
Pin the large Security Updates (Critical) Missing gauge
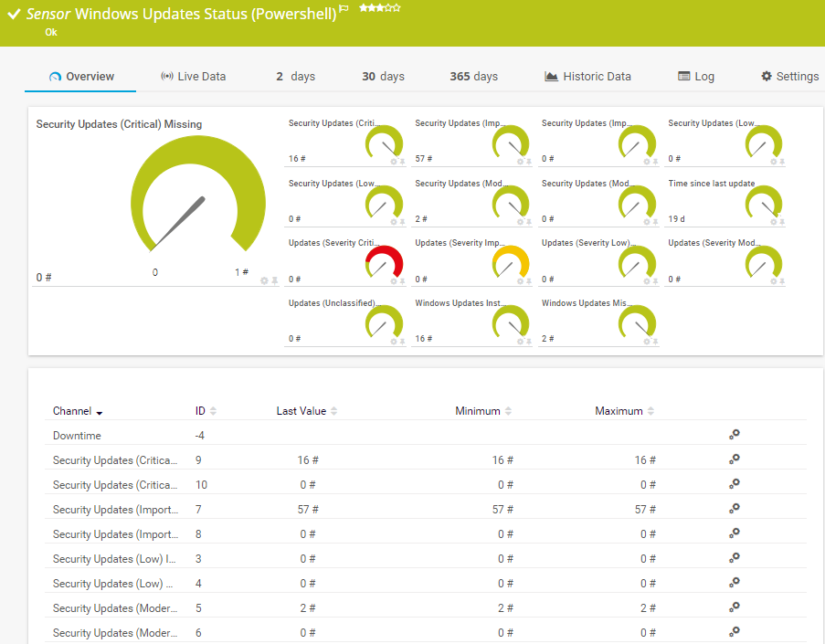[x=274, y=280]
